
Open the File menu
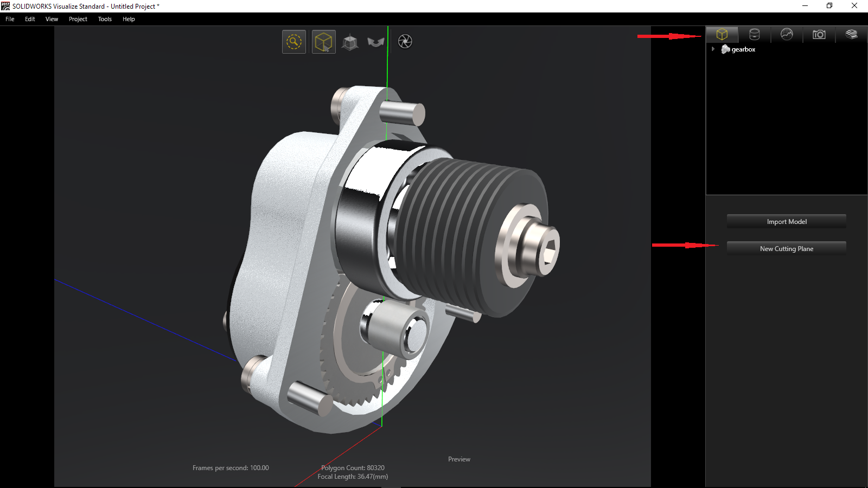point(10,19)
